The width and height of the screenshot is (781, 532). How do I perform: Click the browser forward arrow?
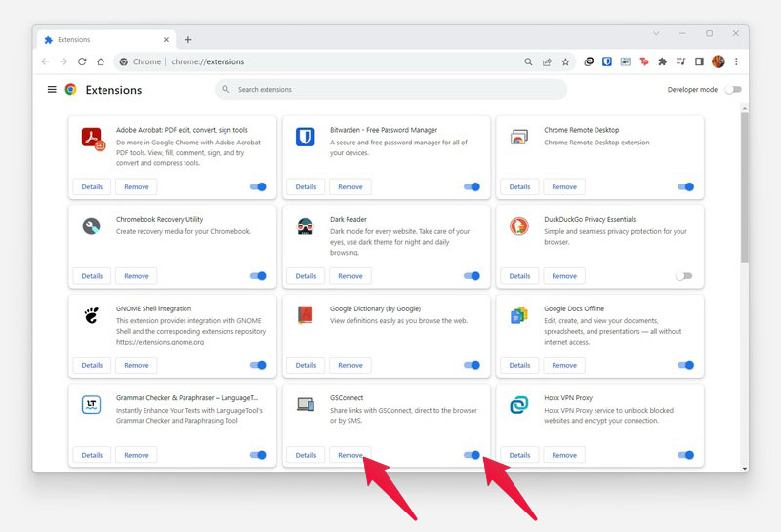coord(63,61)
